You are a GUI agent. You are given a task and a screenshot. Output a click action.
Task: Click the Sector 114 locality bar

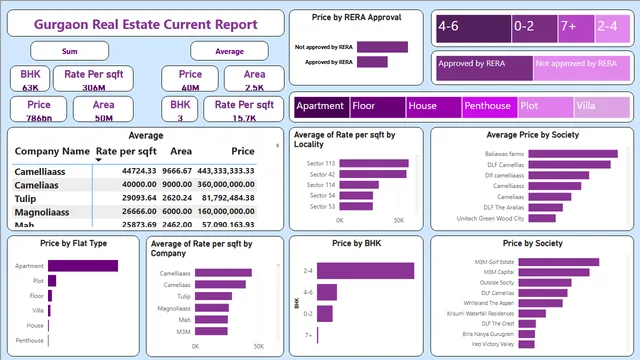pos(359,185)
